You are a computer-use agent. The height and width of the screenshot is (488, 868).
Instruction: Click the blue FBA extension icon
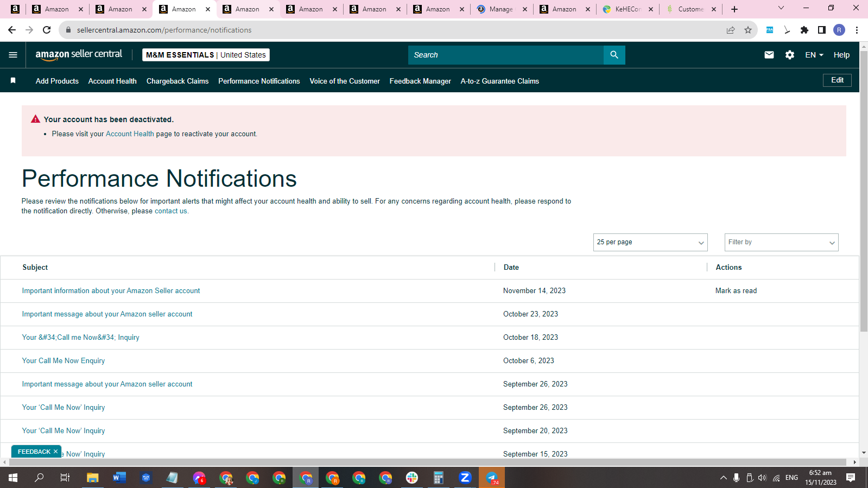pos(770,30)
